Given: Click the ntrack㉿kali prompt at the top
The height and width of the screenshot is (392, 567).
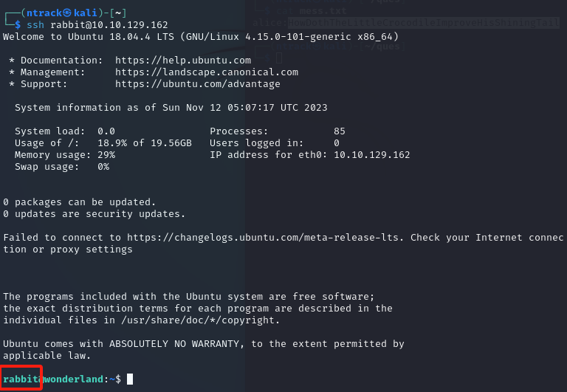Looking at the screenshot, I should pos(53,13).
